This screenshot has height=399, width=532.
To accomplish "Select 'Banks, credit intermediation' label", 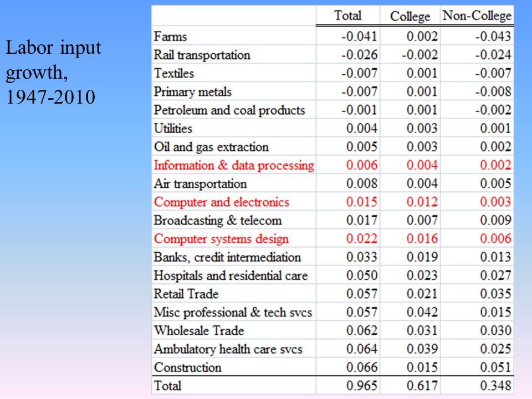I will pos(227,258).
